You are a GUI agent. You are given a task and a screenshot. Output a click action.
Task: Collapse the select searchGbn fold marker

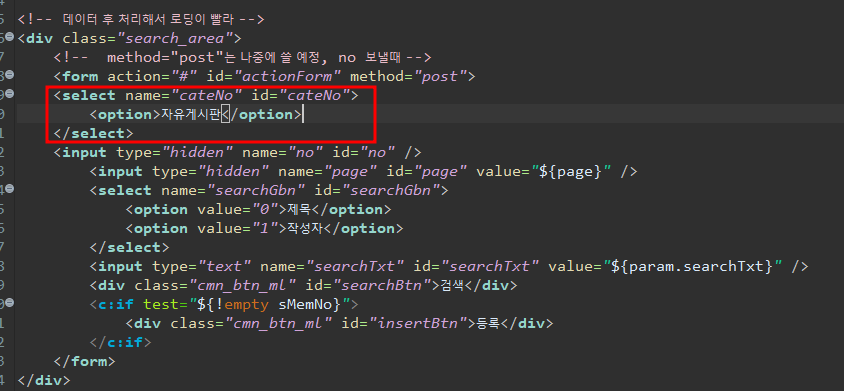[x=9, y=189]
